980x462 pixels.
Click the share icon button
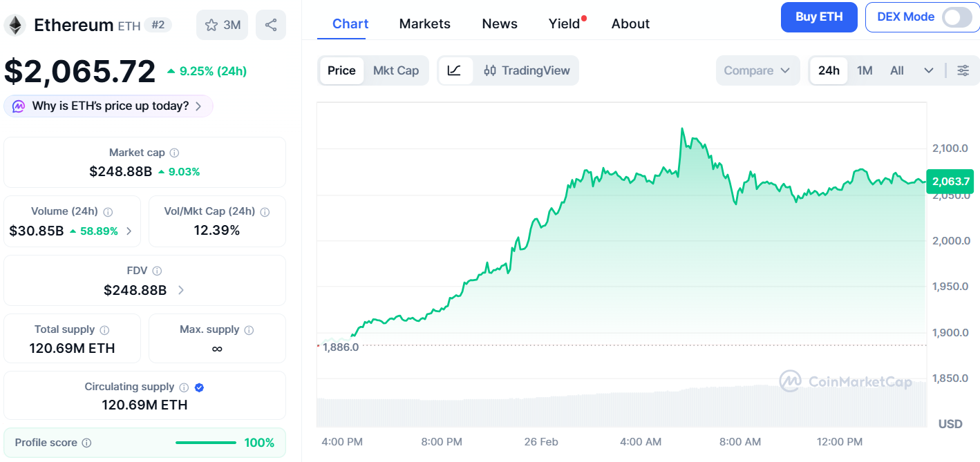(271, 25)
